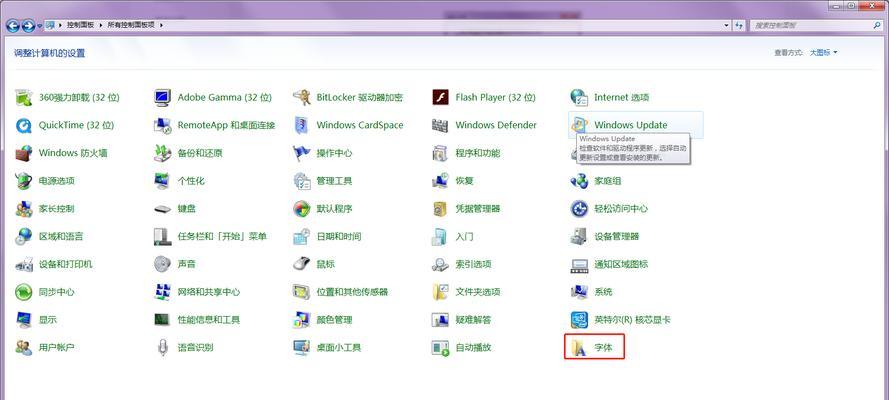Viewport: 889px width, 400px height.
Task: Open Windows 防火墙 icon
Action: [24, 153]
